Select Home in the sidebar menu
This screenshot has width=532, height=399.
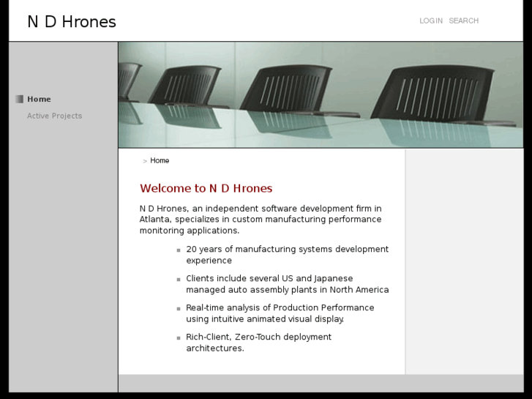39,99
